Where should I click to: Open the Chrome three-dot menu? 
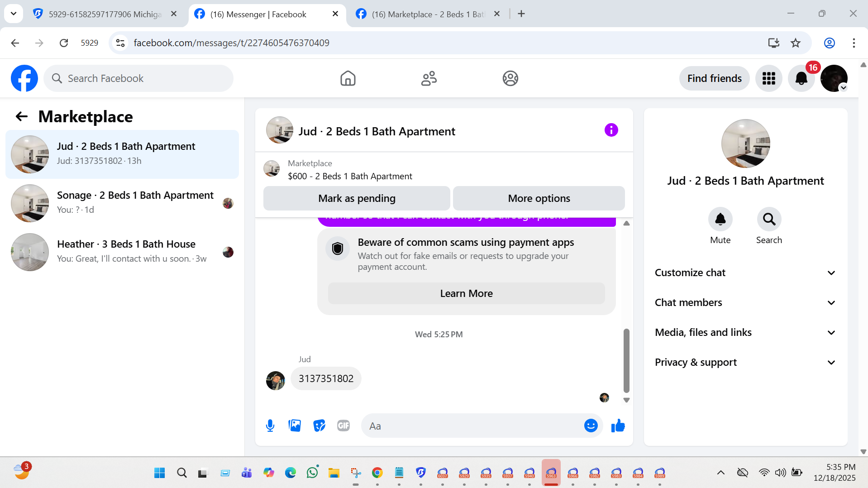point(854,43)
